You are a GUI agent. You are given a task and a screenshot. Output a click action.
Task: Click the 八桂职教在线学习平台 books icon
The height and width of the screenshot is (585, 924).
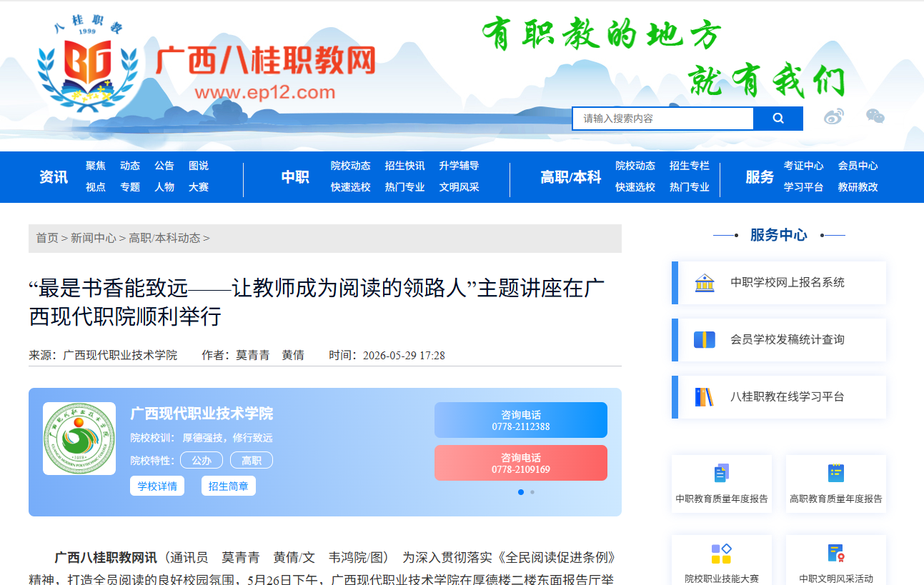(x=705, y=397)
